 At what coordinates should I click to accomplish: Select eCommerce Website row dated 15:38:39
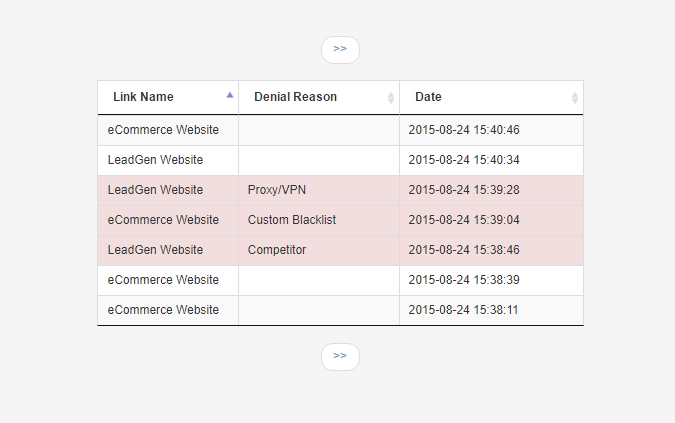tap(341, 280)
